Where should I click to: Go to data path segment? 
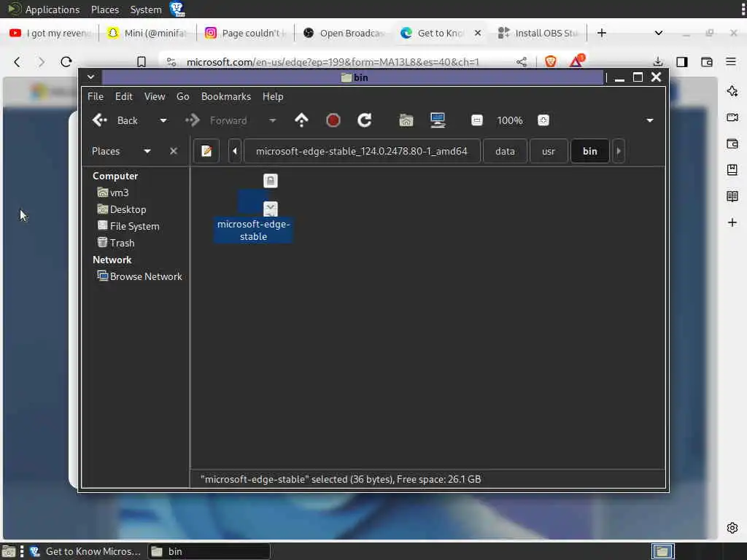(505, 151)
